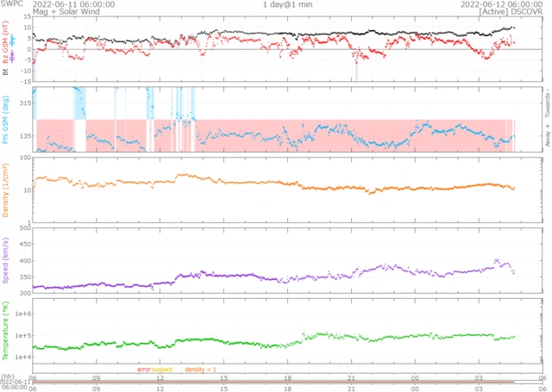Screen dimensions: 552x392
Task: Click the orange "density < 1" legend entry
Action: point(201,370)
